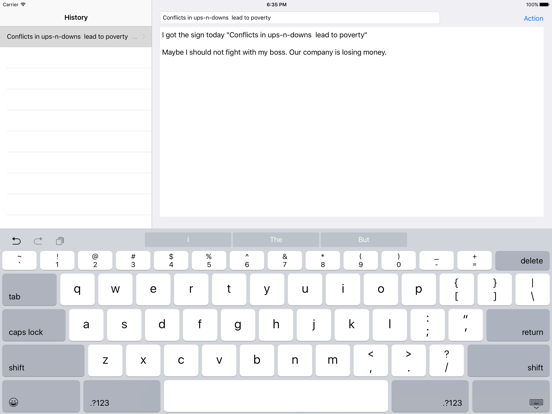Tap the letter o key
Image resolution: width=552 pixels, height=414 pixels.
pyautogui.click(x=381, y=289)
